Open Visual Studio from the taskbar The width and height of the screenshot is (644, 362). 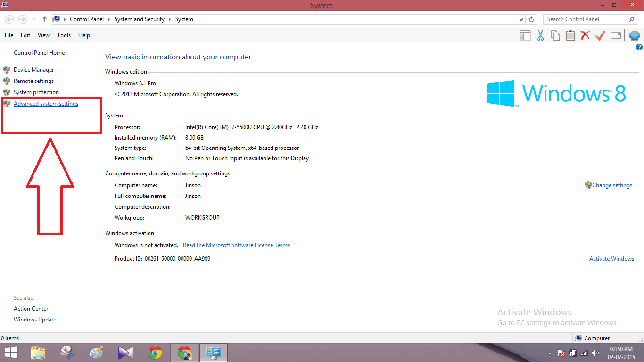pyautogui.click(x=125, y=353)
